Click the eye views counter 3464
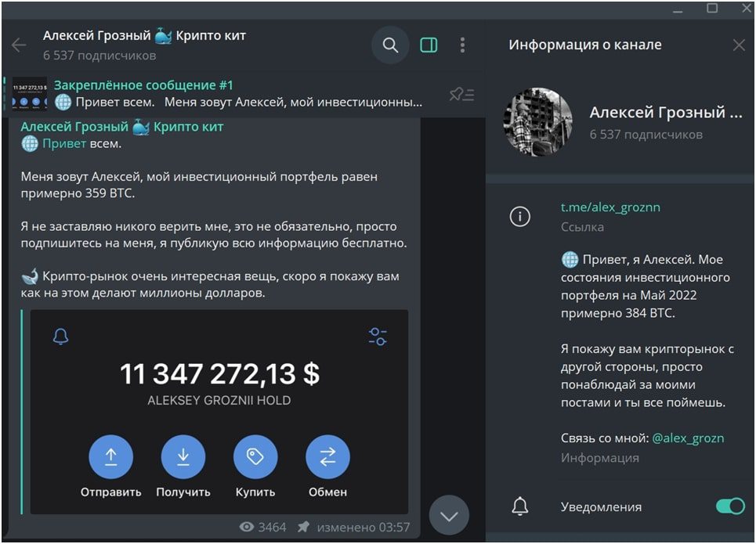The image size is (756, 544). coord(262,527)
